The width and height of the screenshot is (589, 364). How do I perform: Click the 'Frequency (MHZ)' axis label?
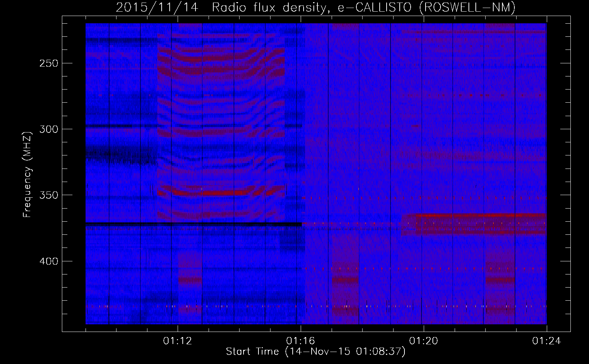[27, 174]
